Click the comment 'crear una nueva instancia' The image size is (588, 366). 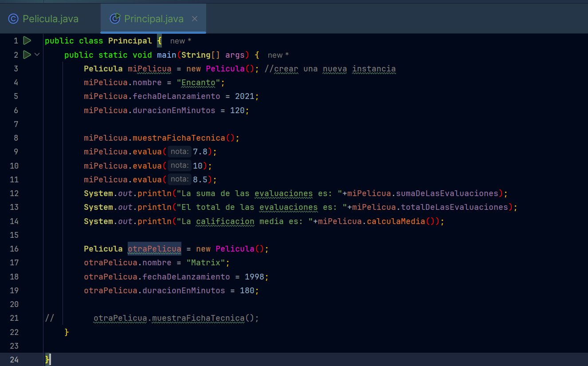pos(334,69)
